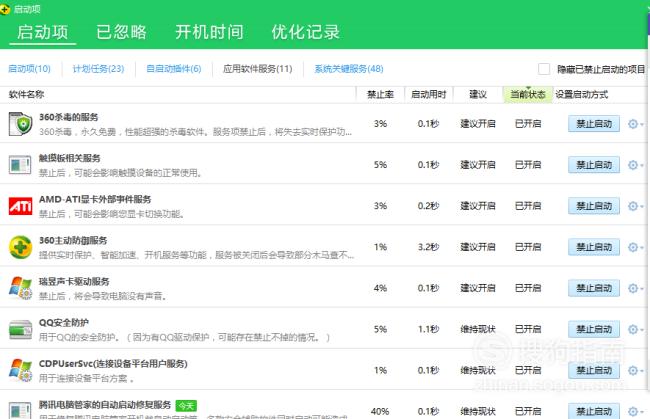Screen dimensions: 650x419
Task: Open the 开机时间 tab
Action: [x=209, y=32]
